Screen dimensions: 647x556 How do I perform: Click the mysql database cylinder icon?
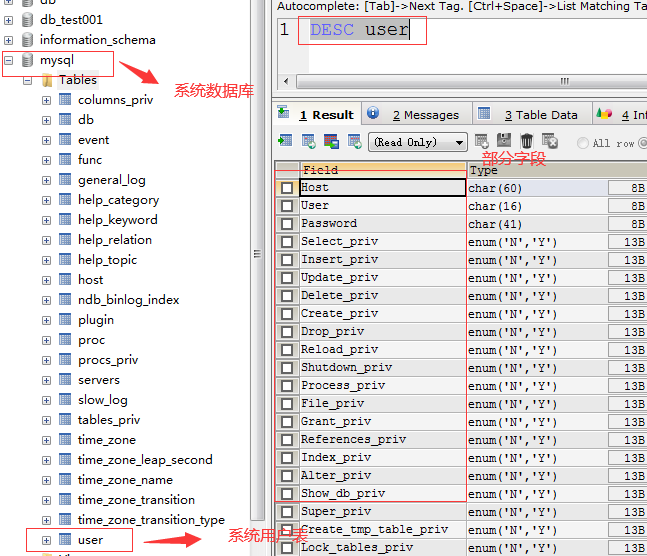point(27,60)
